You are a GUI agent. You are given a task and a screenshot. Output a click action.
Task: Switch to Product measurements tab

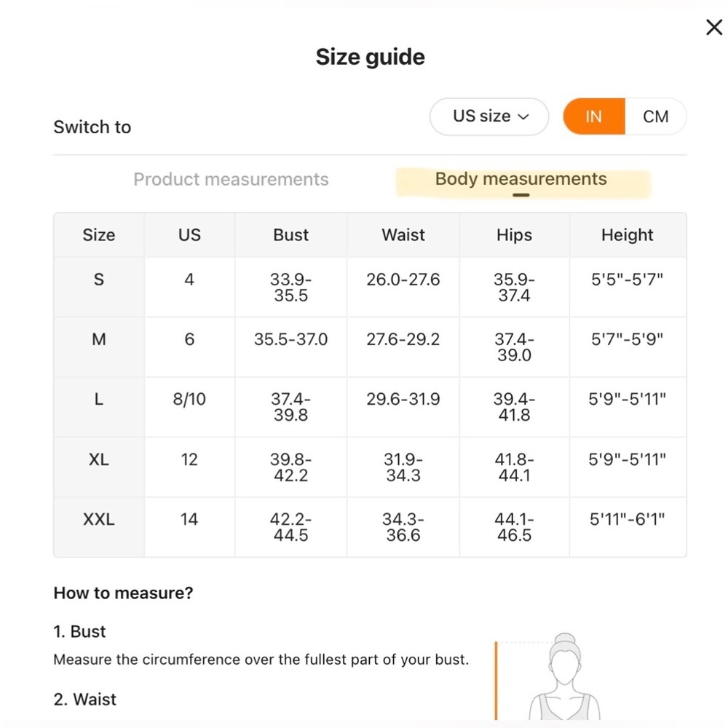(x=231, y=179)
